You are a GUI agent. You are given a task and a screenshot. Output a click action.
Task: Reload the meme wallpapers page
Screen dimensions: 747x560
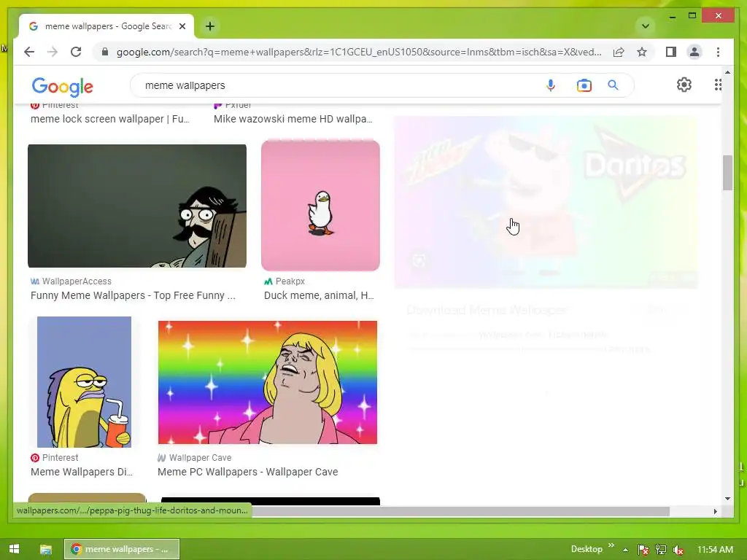76,52
